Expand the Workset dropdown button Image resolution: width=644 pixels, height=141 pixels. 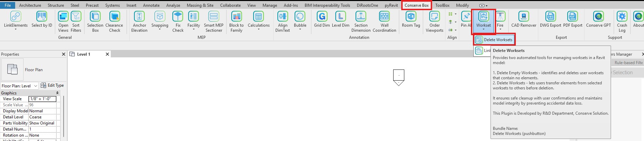click(x=483, y=29)
